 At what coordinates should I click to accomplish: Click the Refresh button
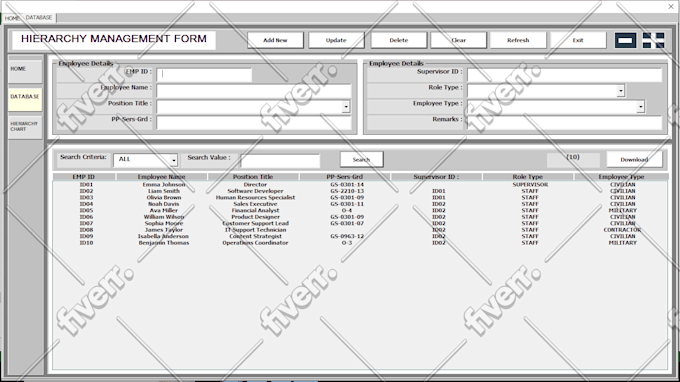pos(518,40)
